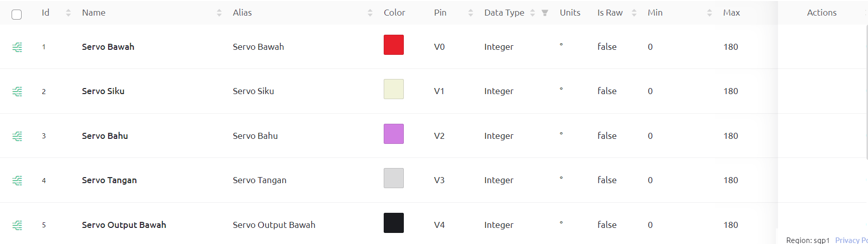Click the Actions column header

(x=822, y=13)
